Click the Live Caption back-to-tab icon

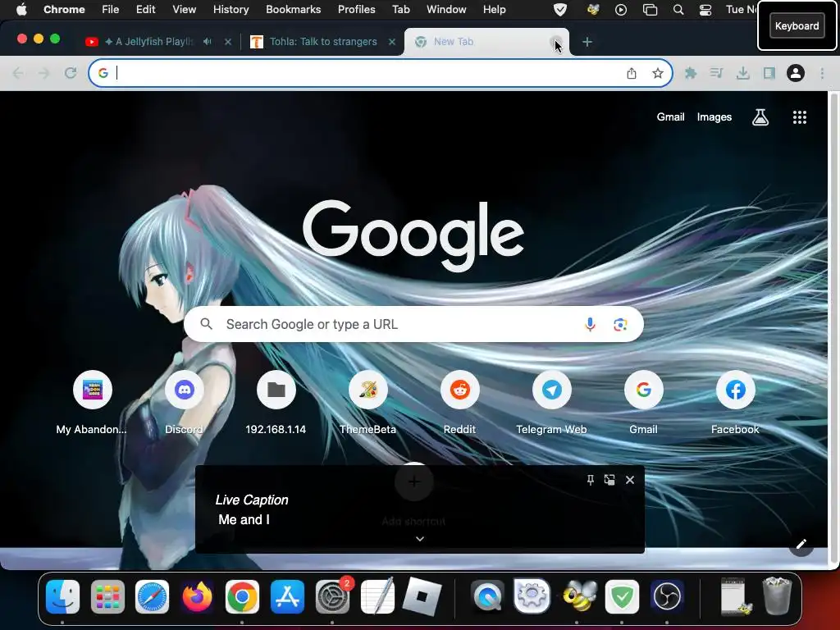[x=609, y=480]
